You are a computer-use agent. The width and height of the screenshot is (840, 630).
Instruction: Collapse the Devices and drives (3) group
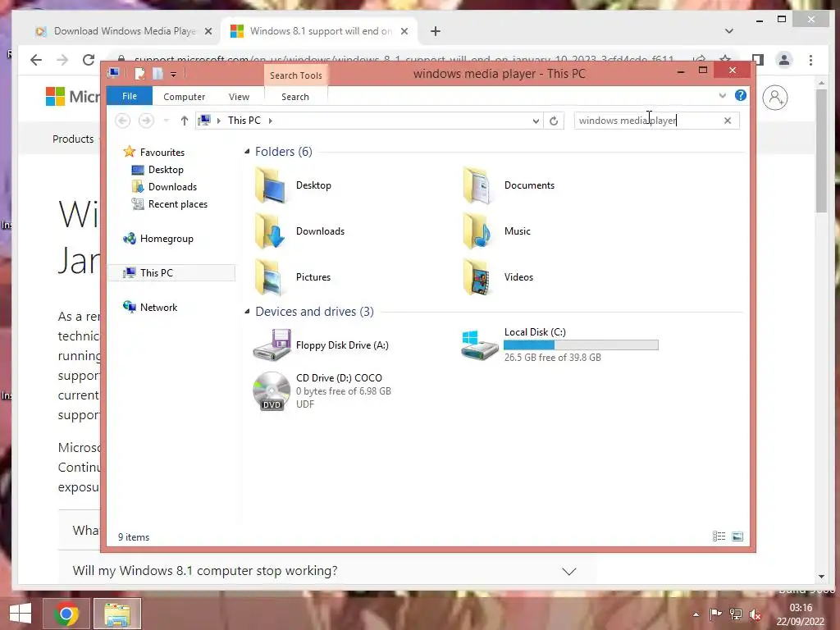tap(247, 311)
